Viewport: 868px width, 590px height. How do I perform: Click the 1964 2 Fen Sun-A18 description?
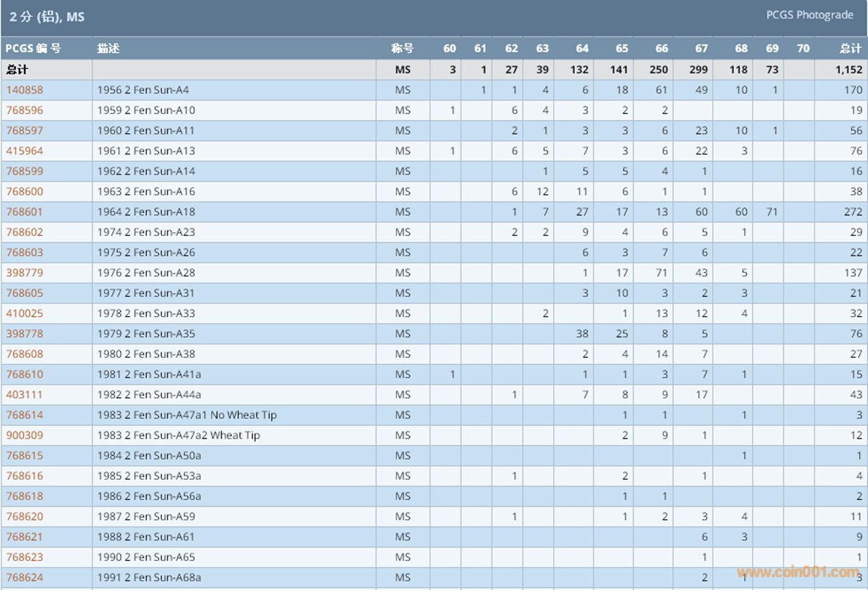(x=146, y=212)
